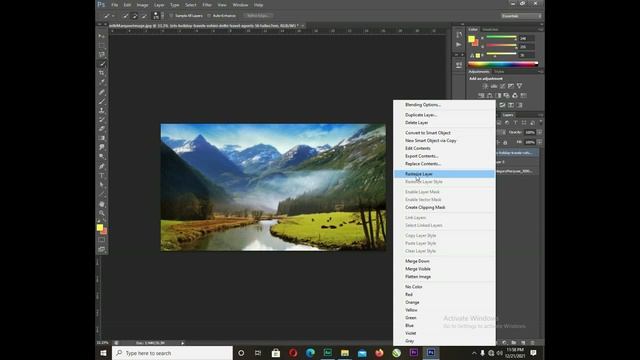Click the Refine Edge button
The width and height of the screenshot is (640, 360).
[258, 16]
